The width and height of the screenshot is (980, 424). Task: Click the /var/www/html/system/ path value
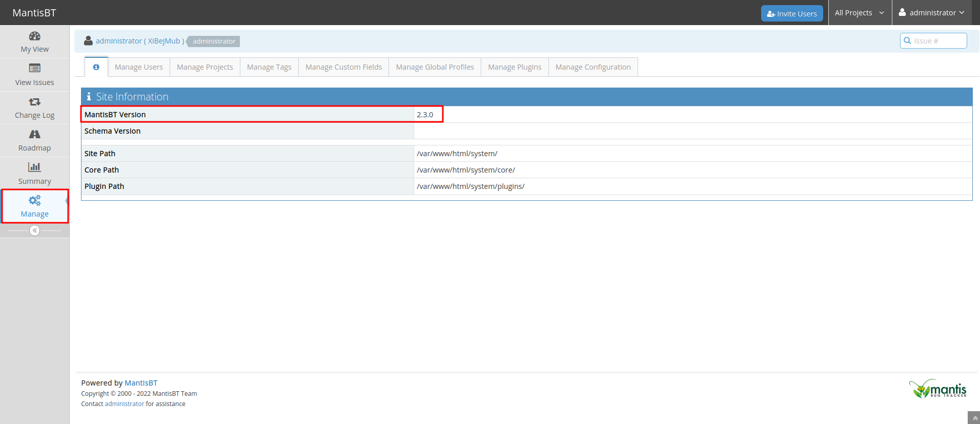(x=457, y=154)
